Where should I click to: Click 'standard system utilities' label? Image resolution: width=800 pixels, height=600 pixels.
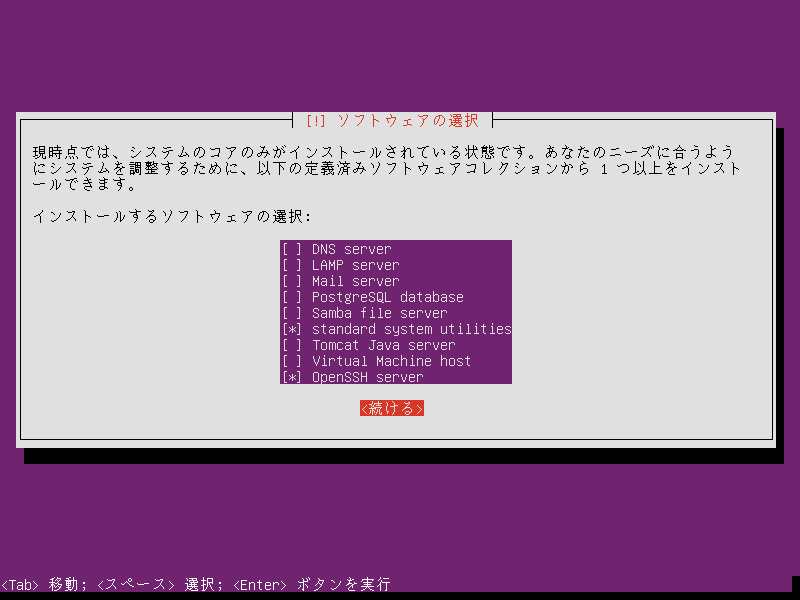coord(412,329)
